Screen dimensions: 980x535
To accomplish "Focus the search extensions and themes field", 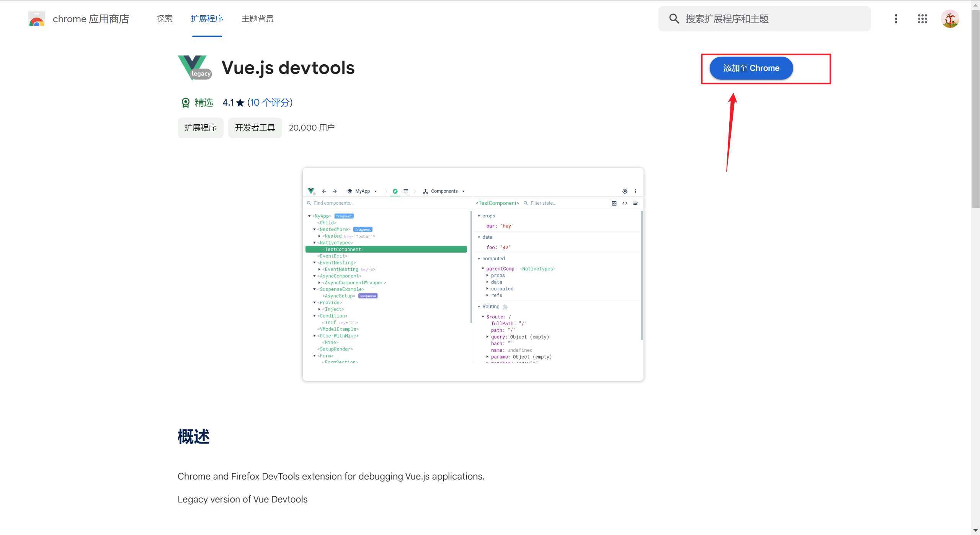I will (x=764, y=19).
